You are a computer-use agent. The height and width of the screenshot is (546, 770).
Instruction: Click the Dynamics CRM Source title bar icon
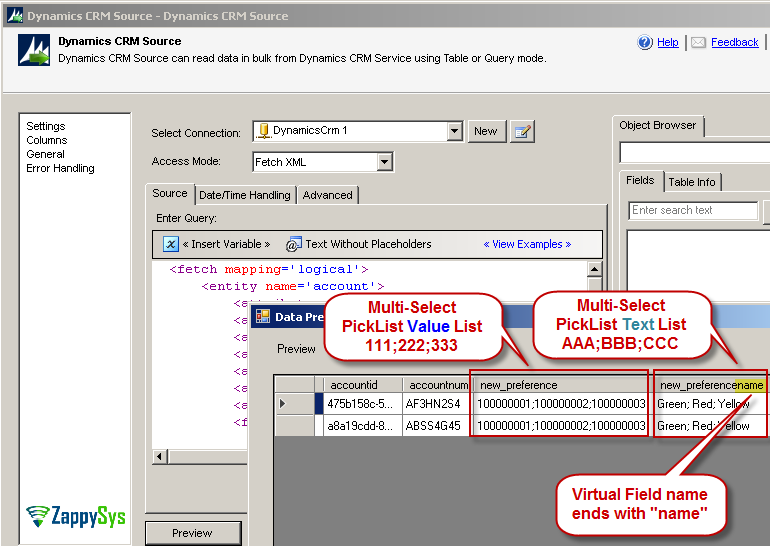pos(15,15)
